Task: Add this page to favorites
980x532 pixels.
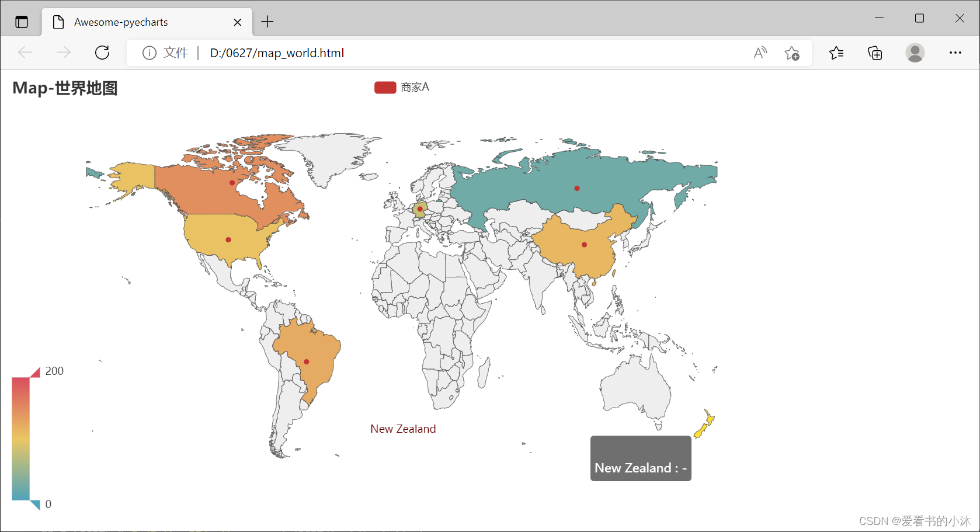Action: (x=792, y=53)
